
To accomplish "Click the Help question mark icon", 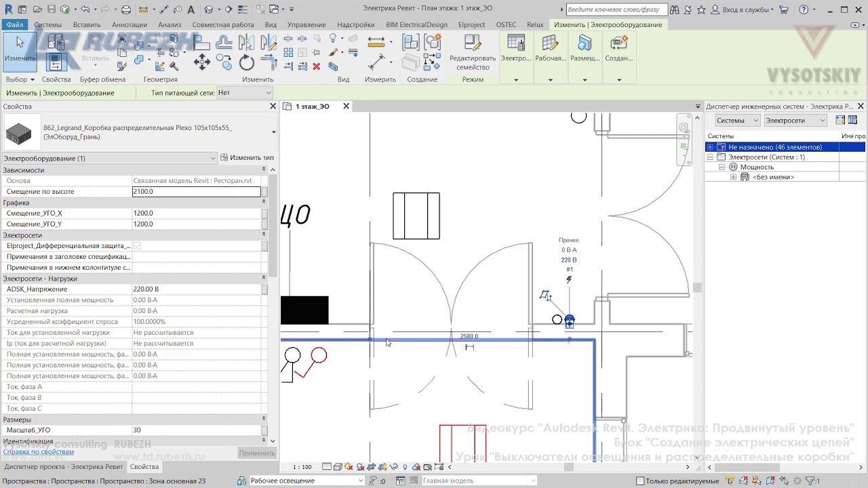I will click(804, 9).
